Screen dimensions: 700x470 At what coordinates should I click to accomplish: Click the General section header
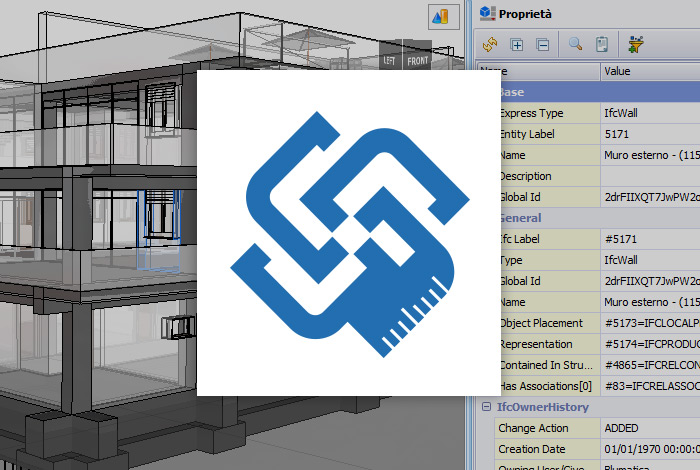tap(520, 217)
